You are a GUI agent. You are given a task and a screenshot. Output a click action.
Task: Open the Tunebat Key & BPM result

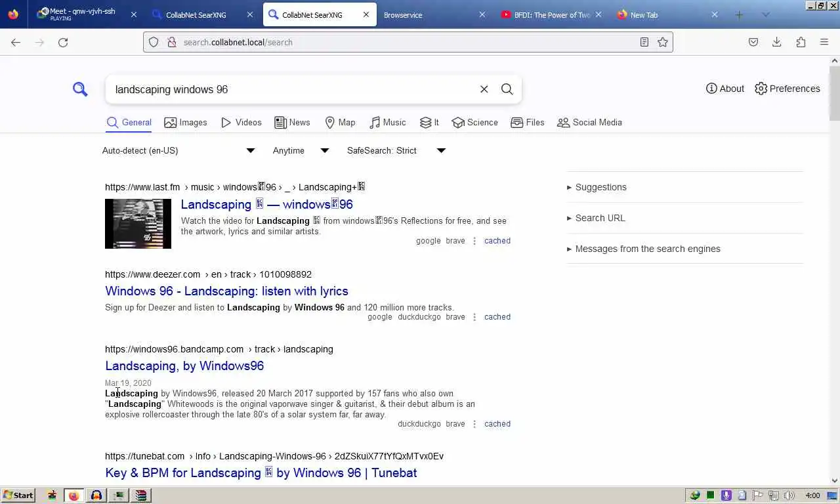coord(261,472)
